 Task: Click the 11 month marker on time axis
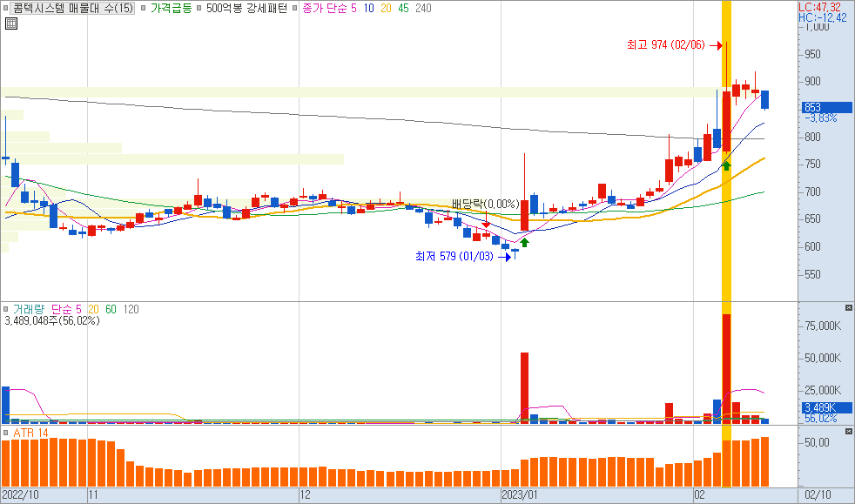(x=93, y=494)
